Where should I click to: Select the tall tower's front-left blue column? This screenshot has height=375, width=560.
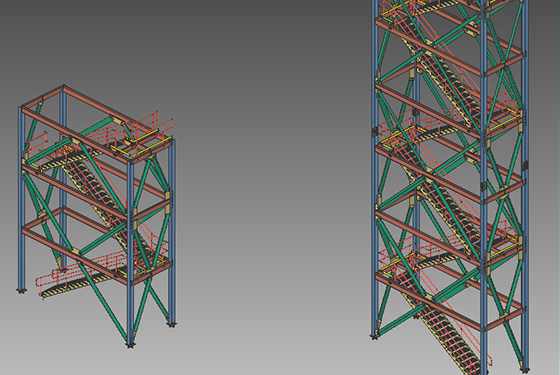point(374,168)
